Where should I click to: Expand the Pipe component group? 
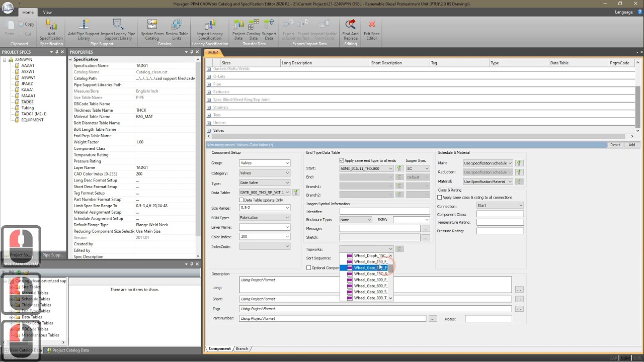coord(209,84)
